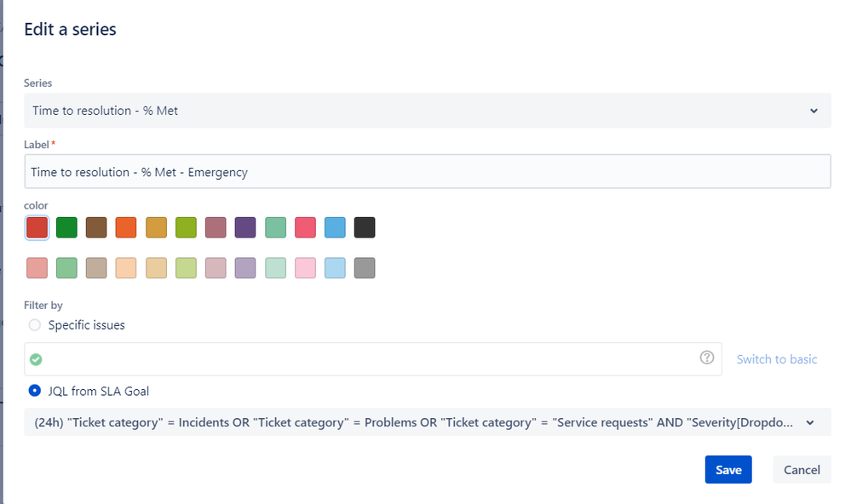This screenshot has width=851, height=504.
Task: Pick the olive green color swatch
Action: point(186,227)
